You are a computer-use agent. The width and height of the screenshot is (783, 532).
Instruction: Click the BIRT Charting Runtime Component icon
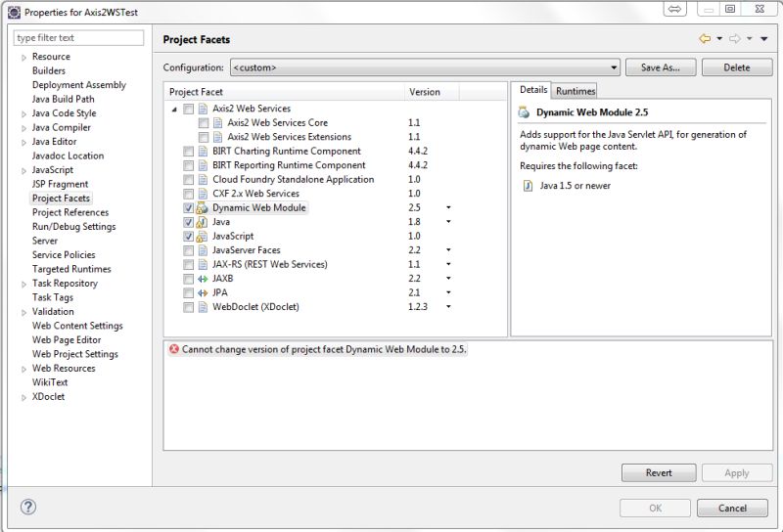pos(203,151)
